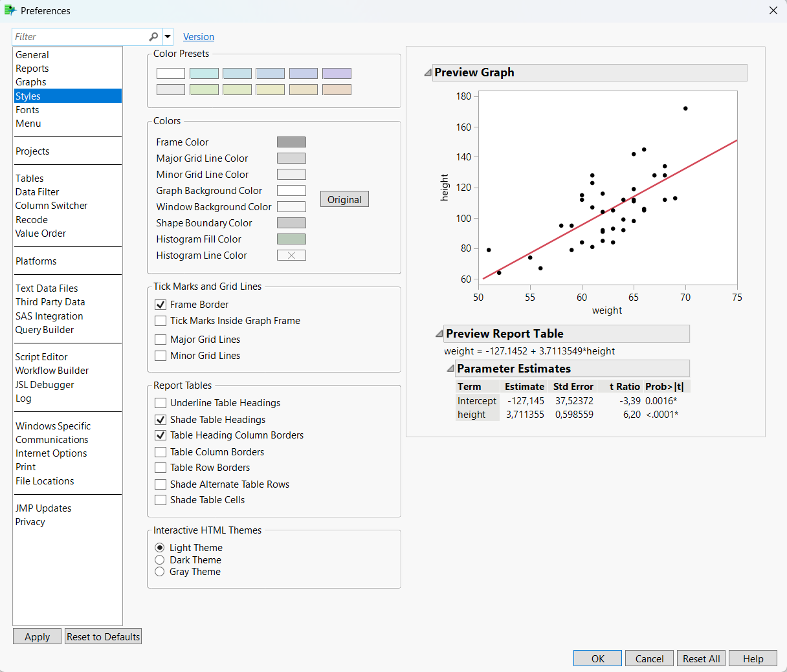Collapse the Preview Graph section
This screenshot has height=672, width=787.
tap(427, 72)
